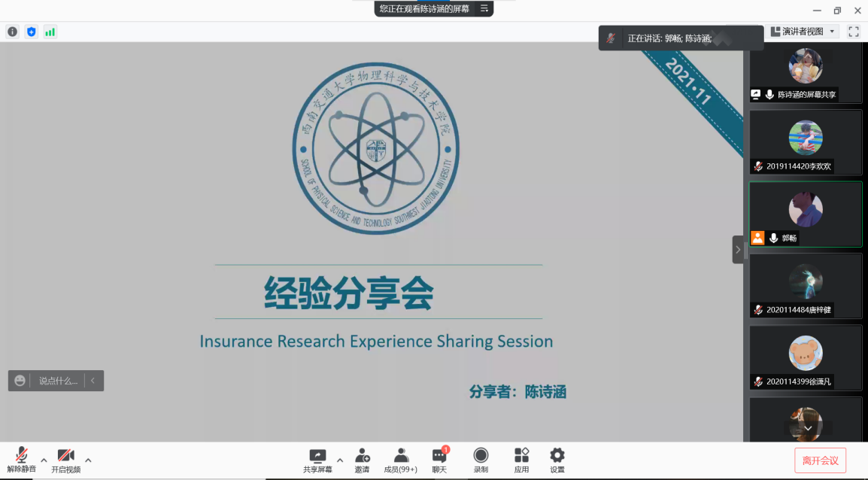Click the Share Screen (共享屏幕) button
The height and width of the screenshot is (480, 868).
(x=317, y=460)
